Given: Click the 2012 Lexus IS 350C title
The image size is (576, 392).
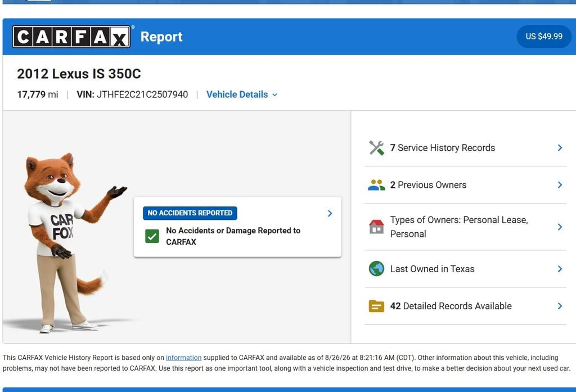Looking at the screenshot, I should pyautogui.click(x=79, y=74).
